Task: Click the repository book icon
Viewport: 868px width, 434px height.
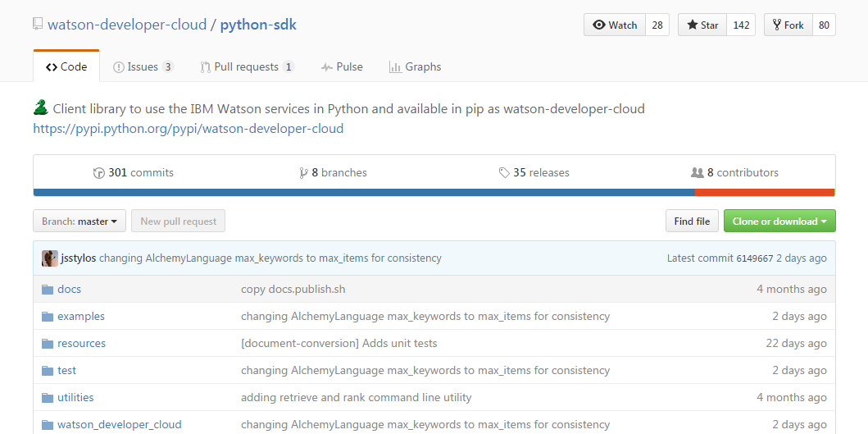Action: tap(38, 24)
